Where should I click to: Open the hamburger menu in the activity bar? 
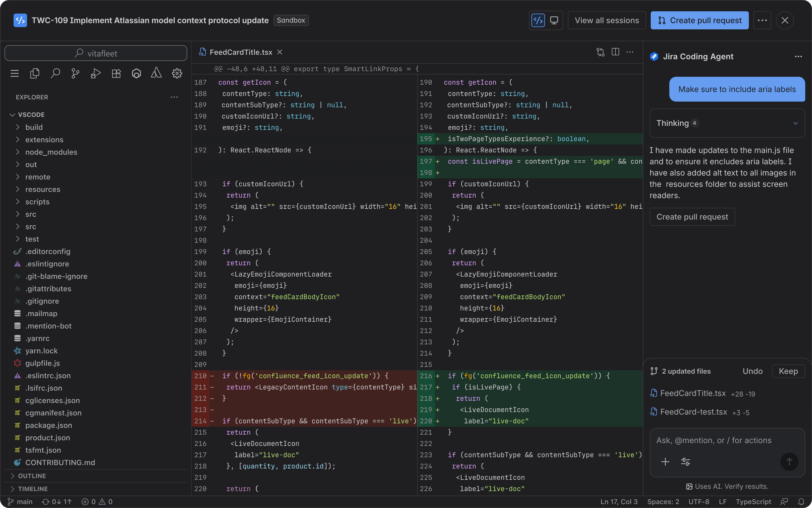point(14,73)
